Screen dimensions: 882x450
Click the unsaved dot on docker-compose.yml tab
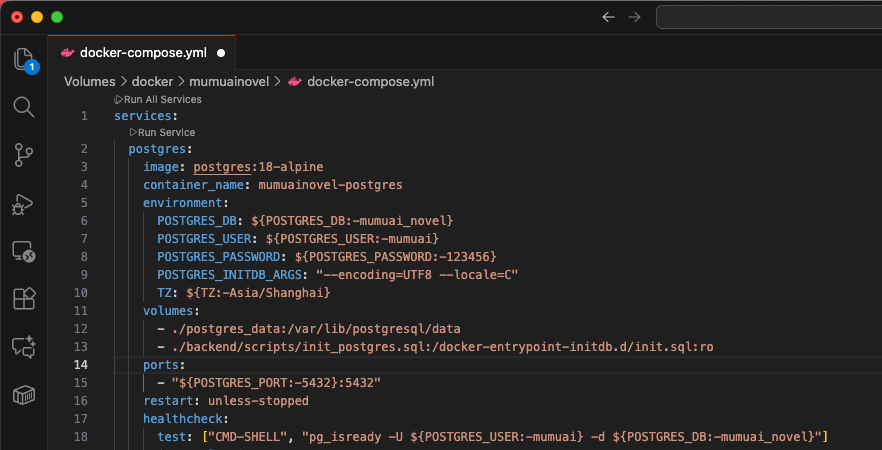(x=221, y=53)
